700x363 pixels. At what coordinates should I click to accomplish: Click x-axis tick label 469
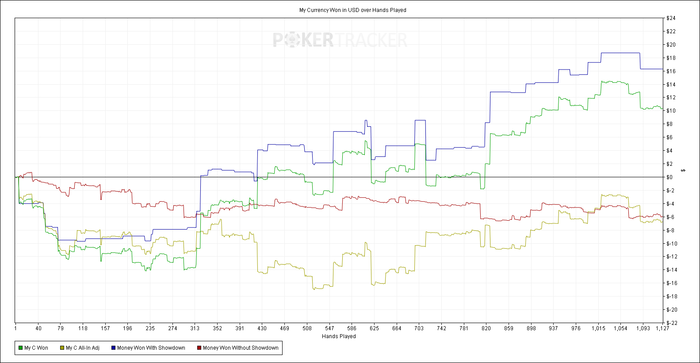click(x=284, y=329)
